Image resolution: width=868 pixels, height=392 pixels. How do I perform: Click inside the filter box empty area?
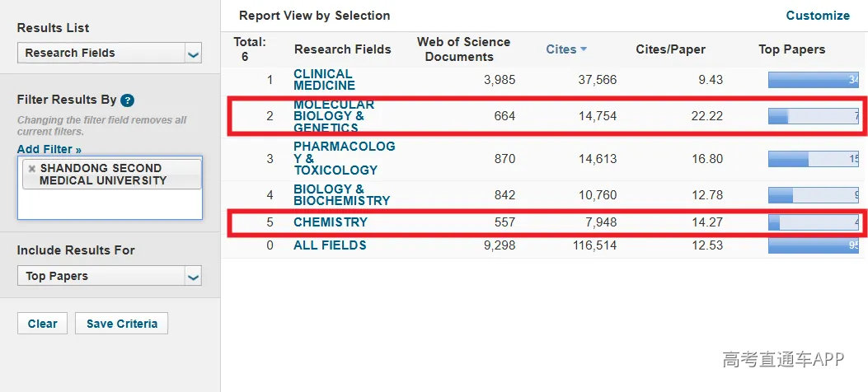(110, 204)
